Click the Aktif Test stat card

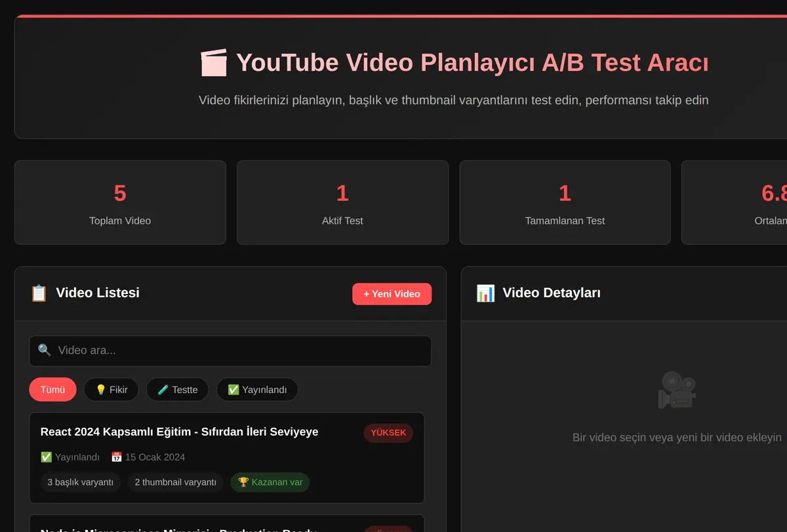(x=342, y=203)
